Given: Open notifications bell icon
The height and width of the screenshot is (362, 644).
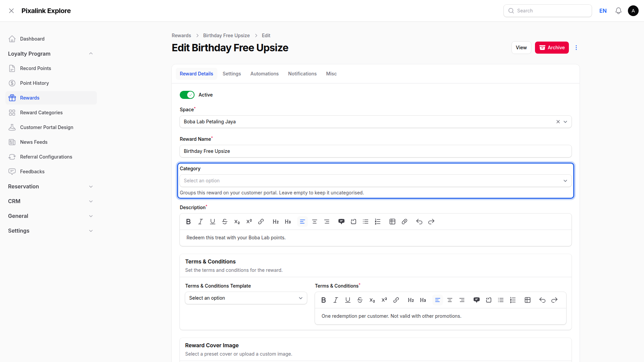Looking at the screenshot, I should tap(619, 11).
